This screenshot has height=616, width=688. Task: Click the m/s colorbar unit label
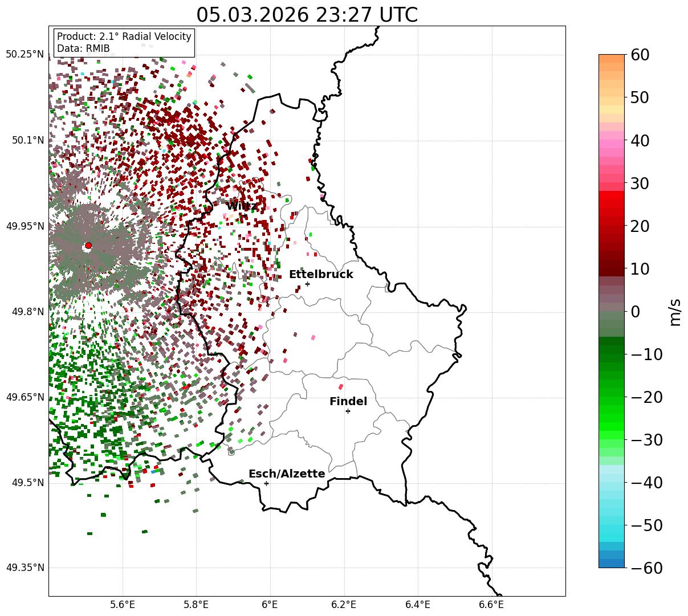click(x=675, y=312)
